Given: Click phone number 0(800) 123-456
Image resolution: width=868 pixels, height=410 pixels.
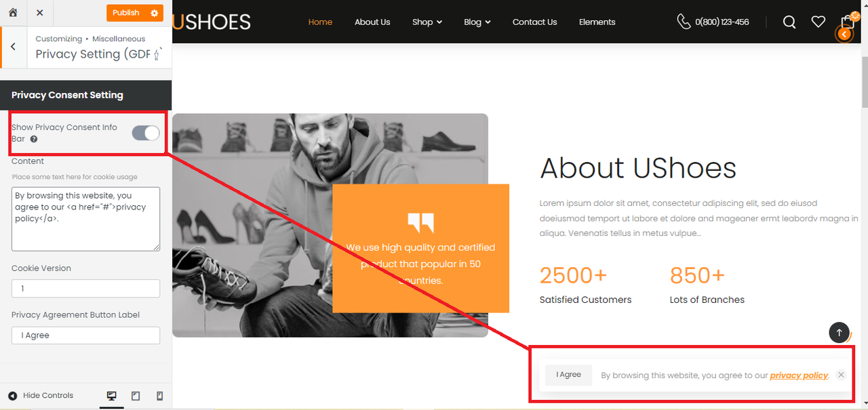Looking at the screenshot, I should [x=722, y=22].
